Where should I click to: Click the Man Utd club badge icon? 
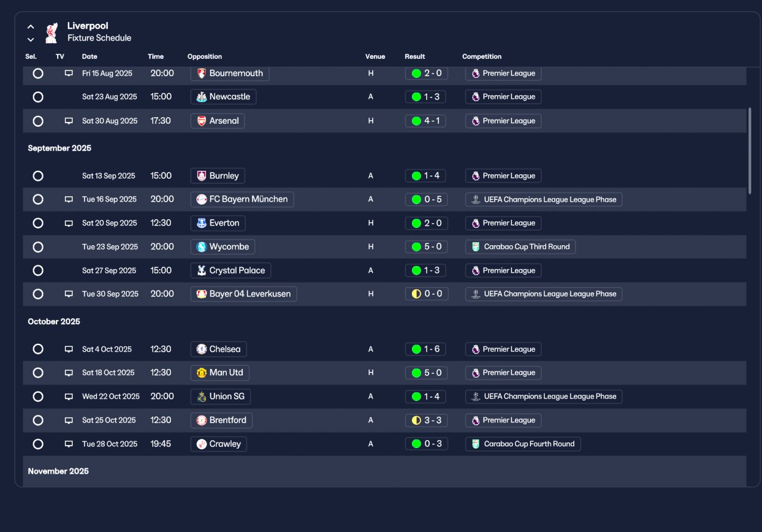(x=202, y=373)
